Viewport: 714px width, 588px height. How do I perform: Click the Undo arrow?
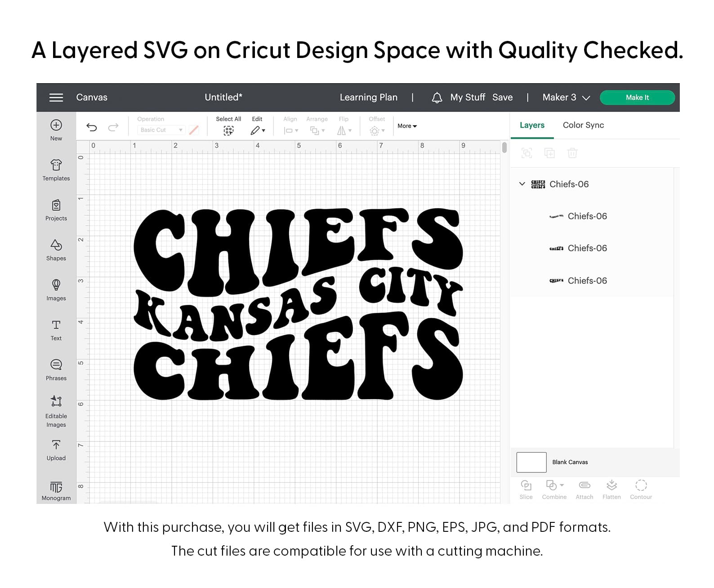click(92, 127)
